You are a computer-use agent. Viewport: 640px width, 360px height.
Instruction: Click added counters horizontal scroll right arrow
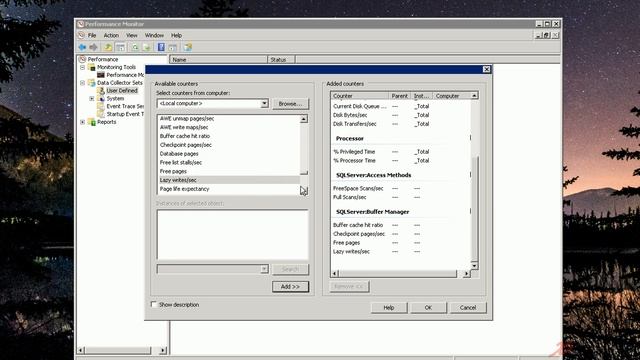tap(466, 274)
